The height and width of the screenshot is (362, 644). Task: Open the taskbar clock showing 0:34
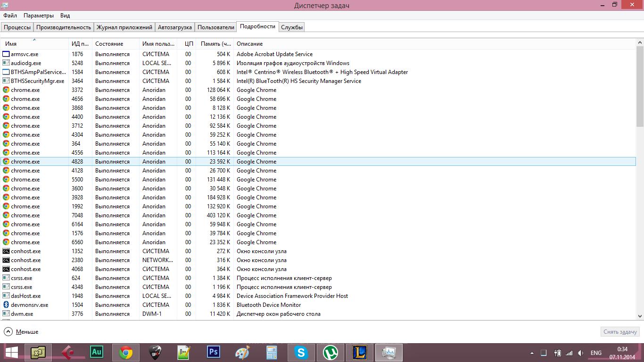point(622,353)
